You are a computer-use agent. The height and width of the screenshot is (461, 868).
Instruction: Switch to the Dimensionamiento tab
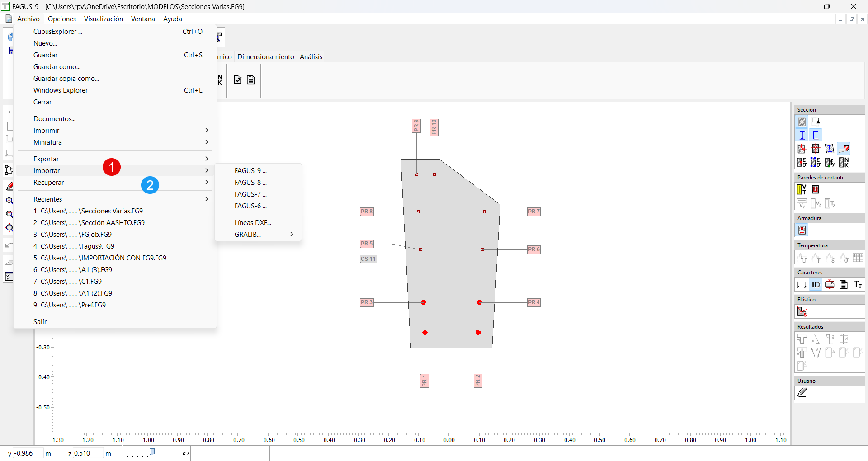(x=265, y=57)
